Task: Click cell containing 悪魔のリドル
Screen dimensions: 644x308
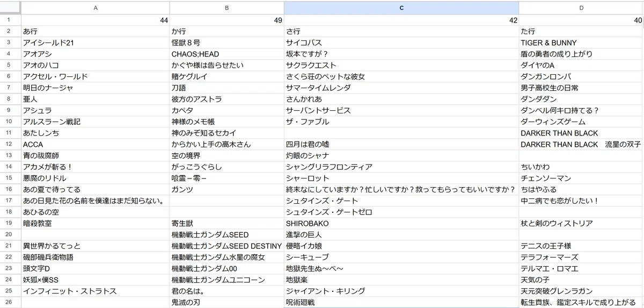Action: pos(96,178)
